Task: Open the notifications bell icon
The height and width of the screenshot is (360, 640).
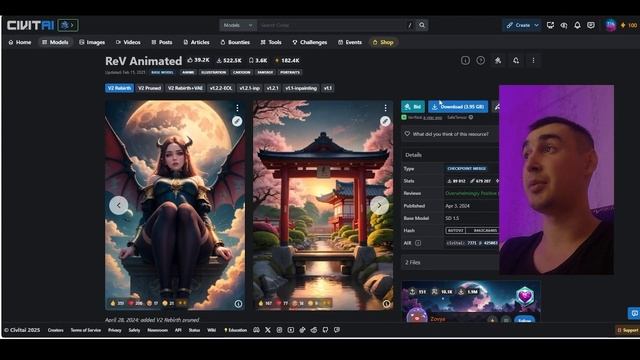Action: (577, 25)
